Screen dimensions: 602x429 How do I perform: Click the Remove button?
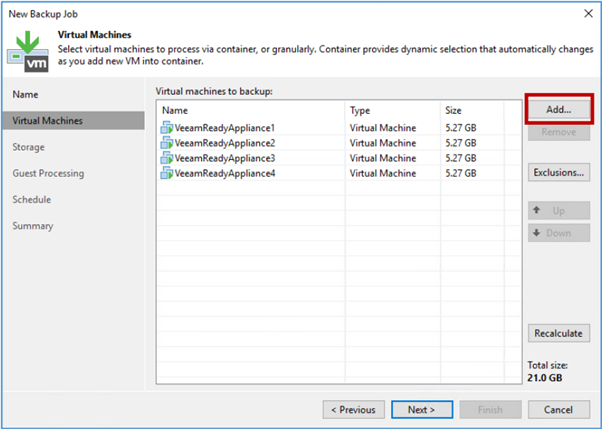[559, 132]
